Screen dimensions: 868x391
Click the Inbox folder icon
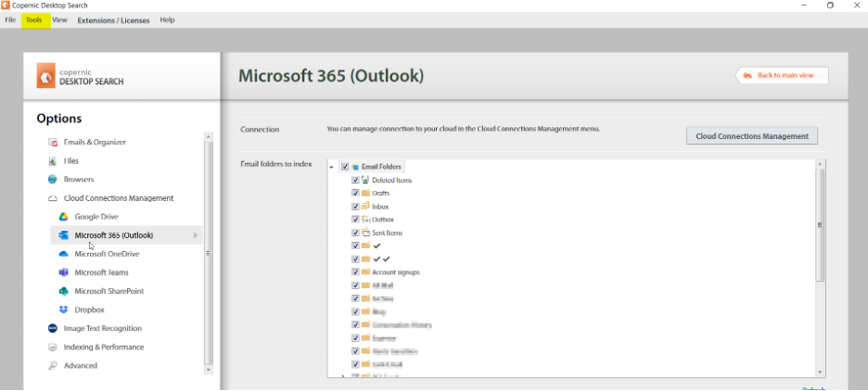(x=365, y=207)
